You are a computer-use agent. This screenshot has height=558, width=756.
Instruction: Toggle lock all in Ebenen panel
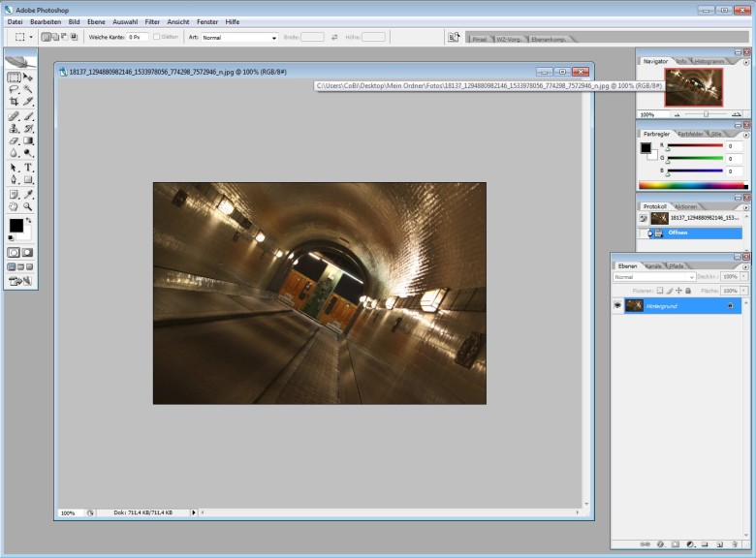688,291
